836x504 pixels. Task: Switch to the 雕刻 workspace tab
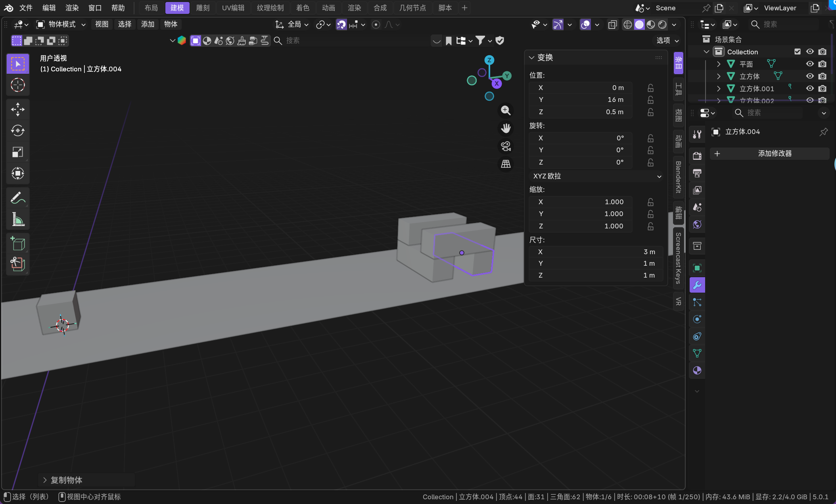tap(203, 8)
